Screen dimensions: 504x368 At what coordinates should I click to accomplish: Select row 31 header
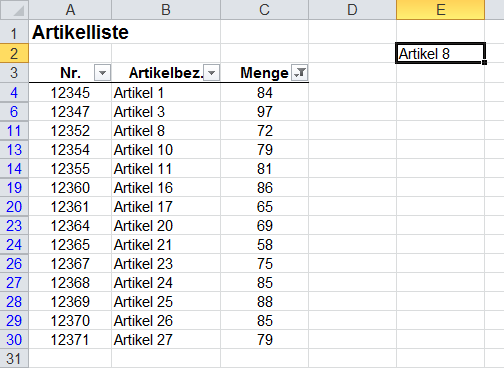coord(14,358)
